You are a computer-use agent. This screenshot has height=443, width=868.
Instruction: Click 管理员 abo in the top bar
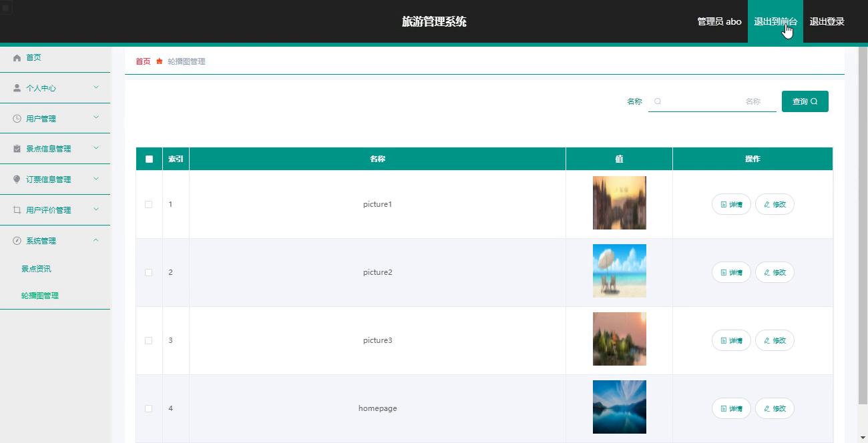(719, 21)
